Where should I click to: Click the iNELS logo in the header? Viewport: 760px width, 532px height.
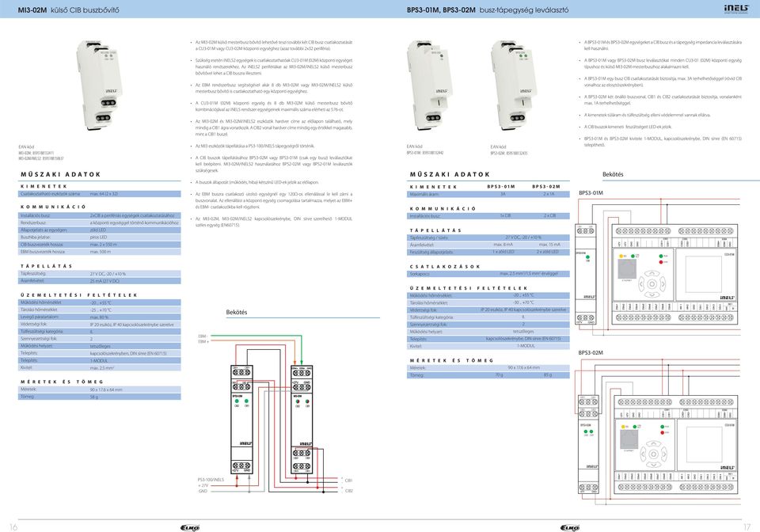[x=736, y=9]
